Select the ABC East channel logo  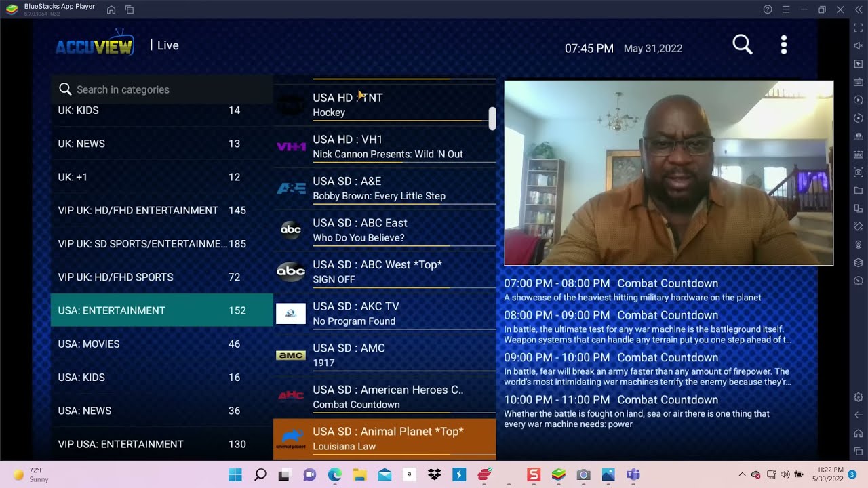(291, 230)
